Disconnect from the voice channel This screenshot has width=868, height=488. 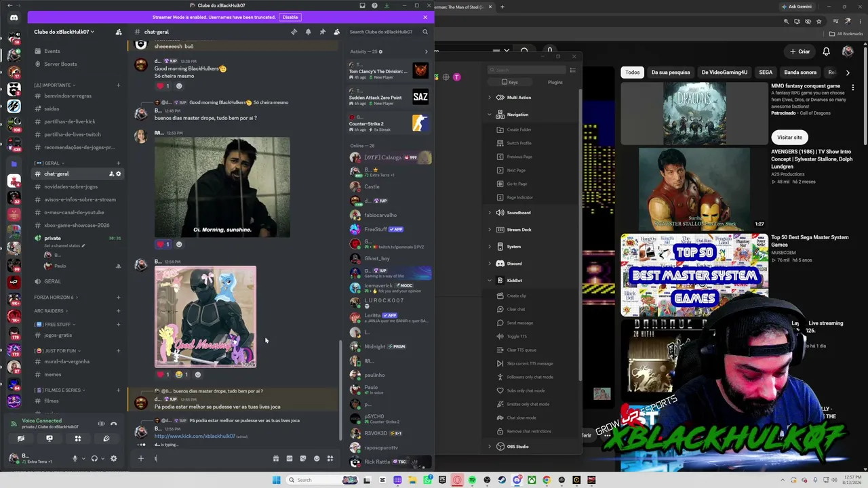click(x=113, y=424)
